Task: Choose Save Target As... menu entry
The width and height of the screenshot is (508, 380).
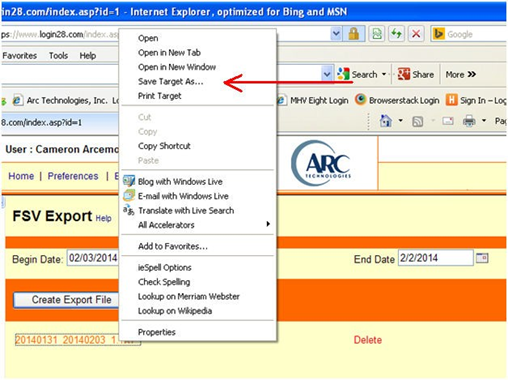Action: tap(198, 81)
